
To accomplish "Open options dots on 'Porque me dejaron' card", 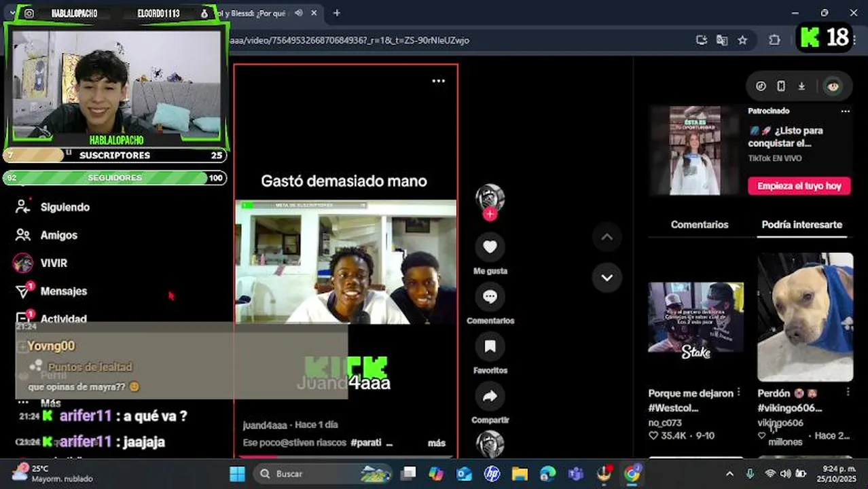I will (x=739, y=393).
